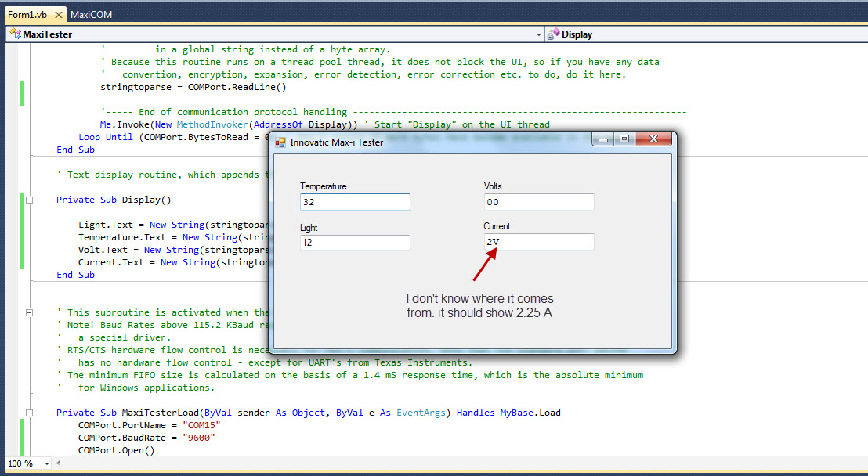Screen dimensions: 868x476
Task: Click the Current.Text assignment line
Action: click(173, 262)
